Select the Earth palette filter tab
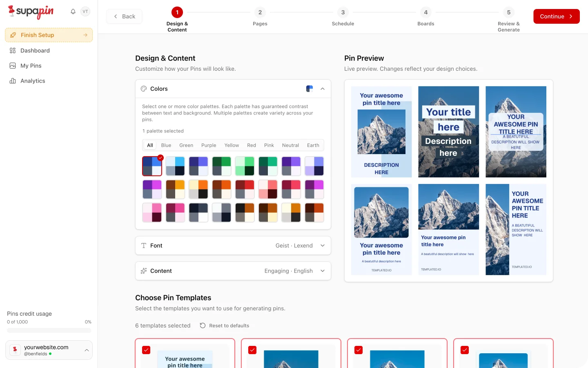This screenshot has height=368, width=588. click(x=313, y=145)
